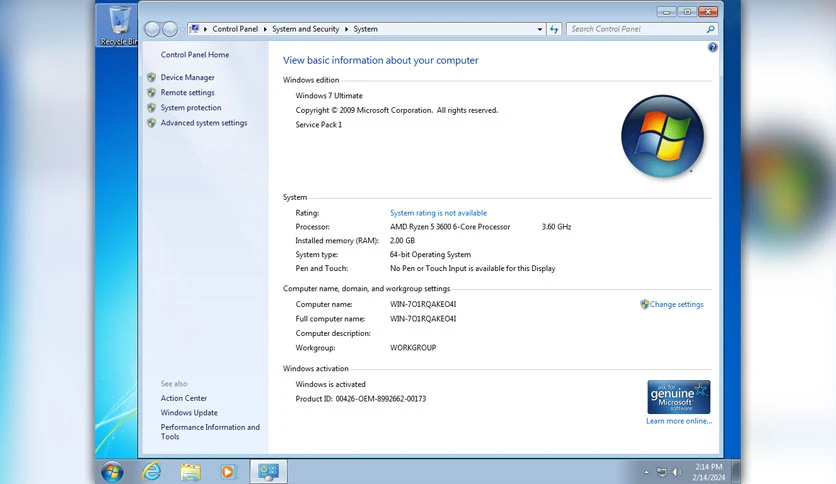This screenshot has width=836, height=484.
Task: Click Service Pack 1 text
Action: click(x=319, y=125)
